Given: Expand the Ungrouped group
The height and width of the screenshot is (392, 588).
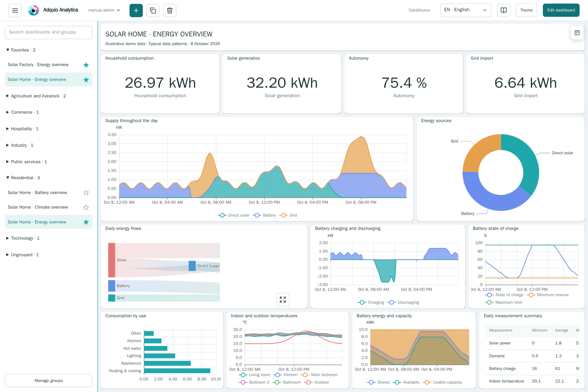Looking at the screenshot, I should coord(23,255).
